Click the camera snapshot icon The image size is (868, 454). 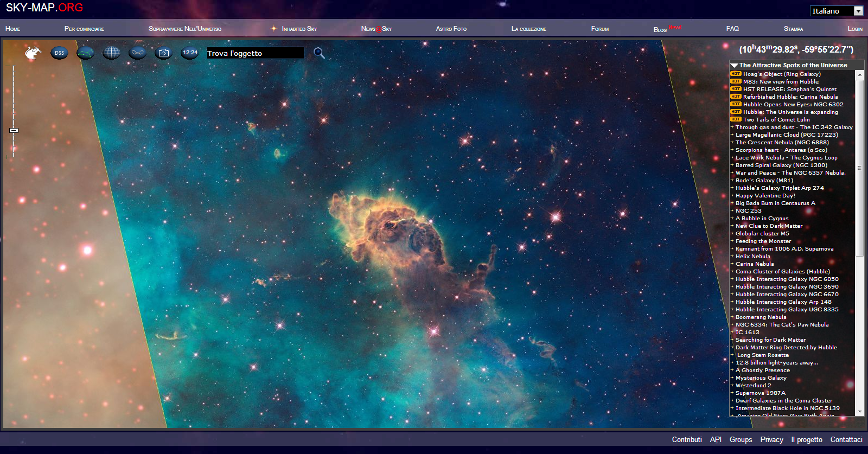pos(163,53)
